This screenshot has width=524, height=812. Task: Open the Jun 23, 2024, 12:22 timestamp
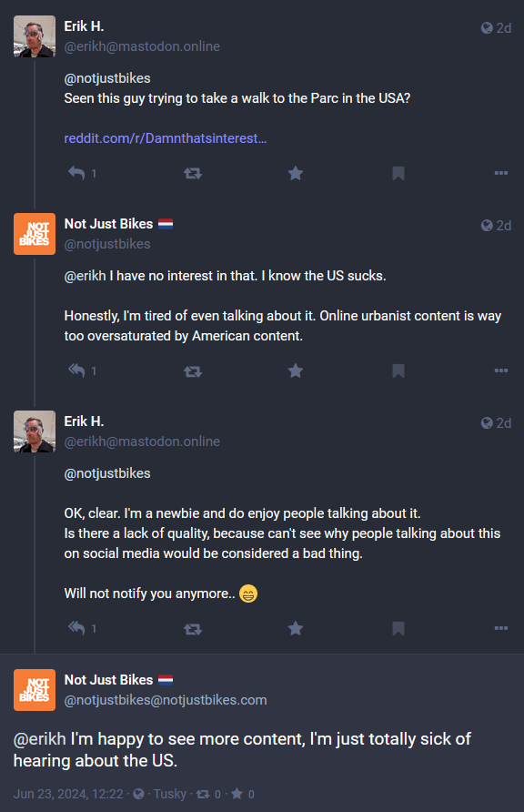coord(68,794)
